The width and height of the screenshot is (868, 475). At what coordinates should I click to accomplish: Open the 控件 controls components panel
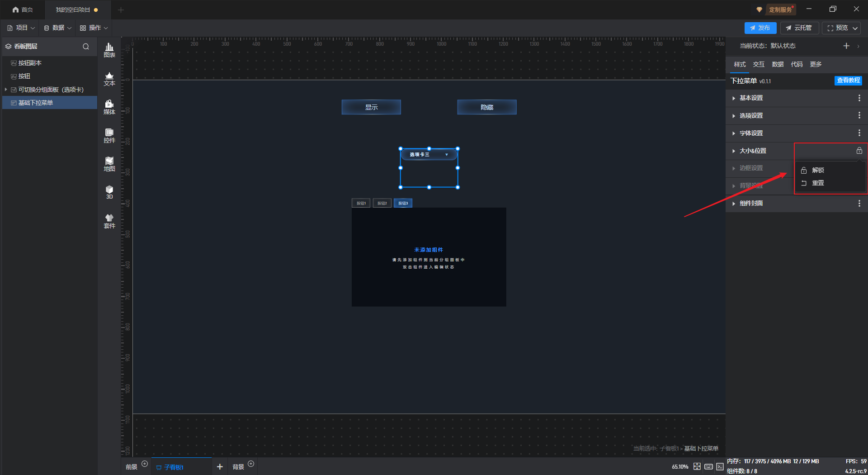109,136
